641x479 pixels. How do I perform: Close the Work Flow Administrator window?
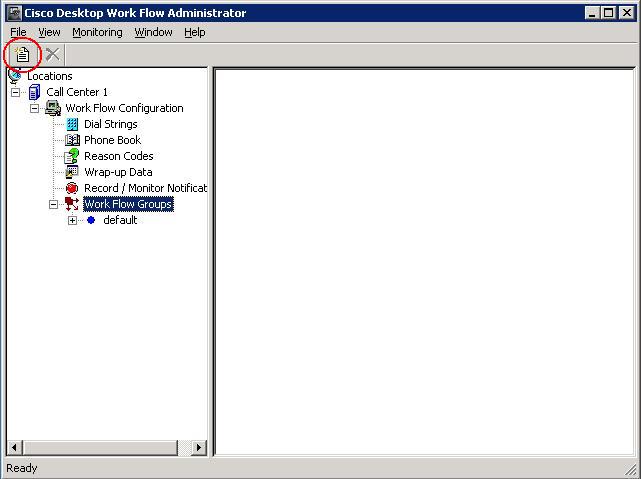[x=627, y=13]
